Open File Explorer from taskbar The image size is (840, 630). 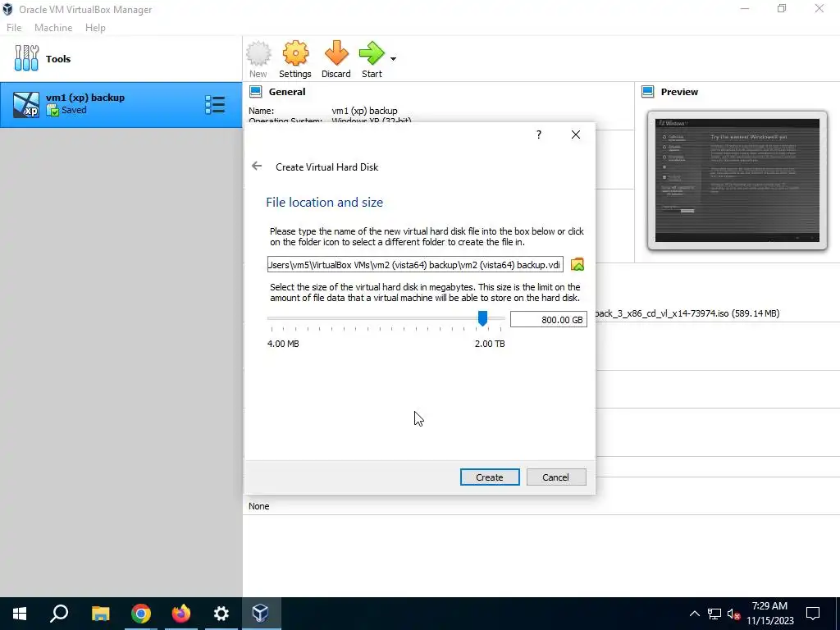point(100,614)
